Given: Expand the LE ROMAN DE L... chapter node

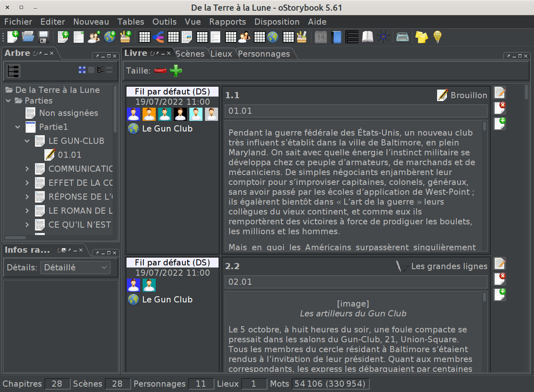Looking at the screenshot, I should pyautogui.click(x=27, y=211).
